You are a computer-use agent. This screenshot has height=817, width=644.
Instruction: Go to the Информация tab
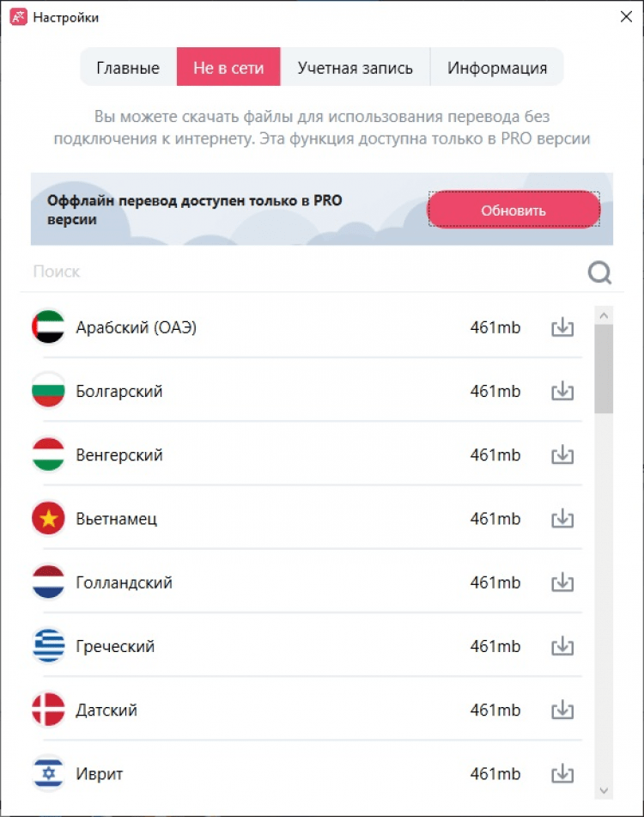[496, 68]
